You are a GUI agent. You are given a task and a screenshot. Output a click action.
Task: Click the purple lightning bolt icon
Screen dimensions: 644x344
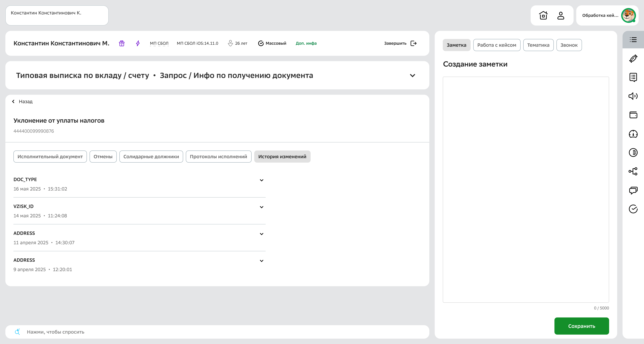click(138, 43)
